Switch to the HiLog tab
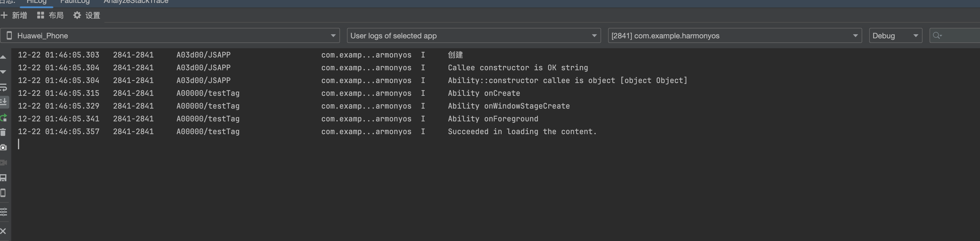The height and width of the screenshot is (241, 980). [37, 2]
